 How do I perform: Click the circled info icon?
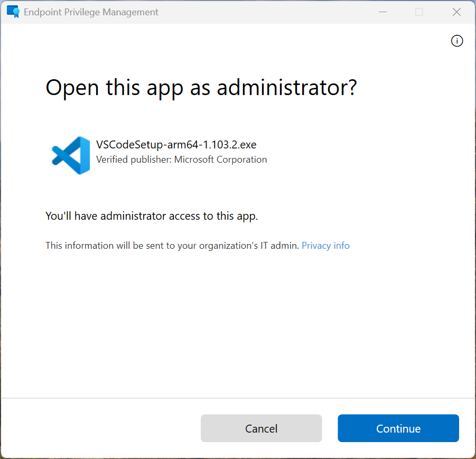point(457,41)
